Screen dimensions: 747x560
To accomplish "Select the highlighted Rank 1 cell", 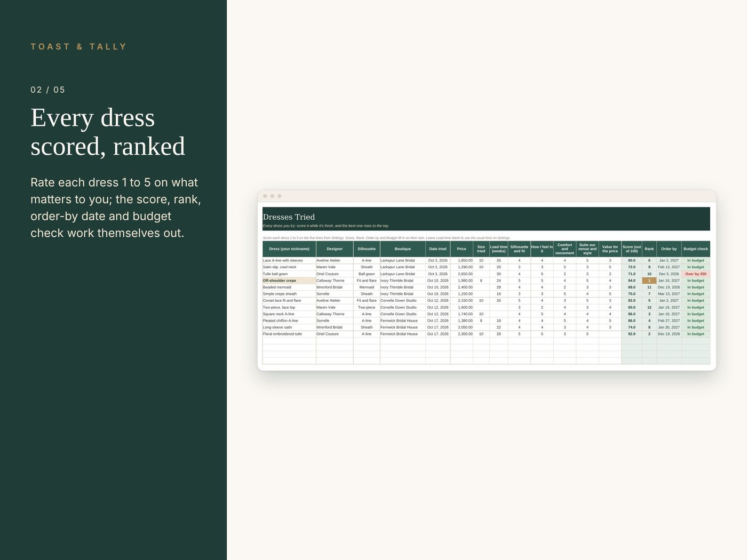I will point(649,281).
